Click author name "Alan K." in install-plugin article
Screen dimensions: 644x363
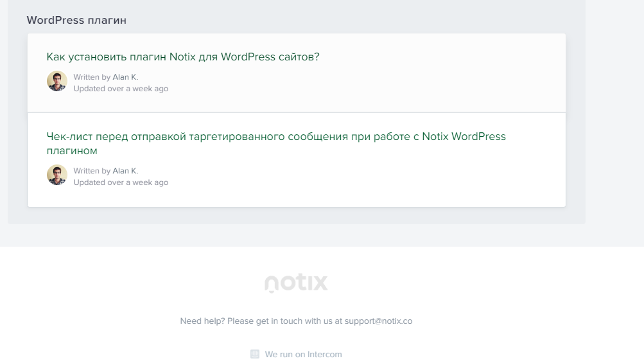coord(125,77)
